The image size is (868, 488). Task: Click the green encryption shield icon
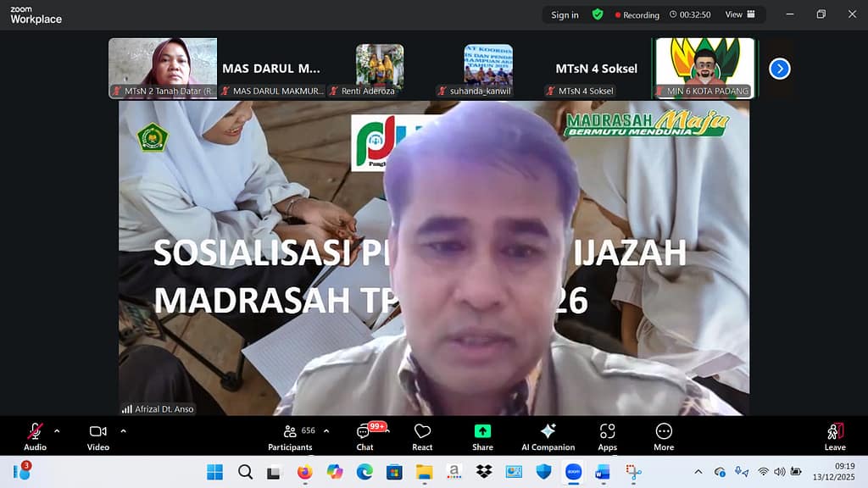click(x=598, y=14)
